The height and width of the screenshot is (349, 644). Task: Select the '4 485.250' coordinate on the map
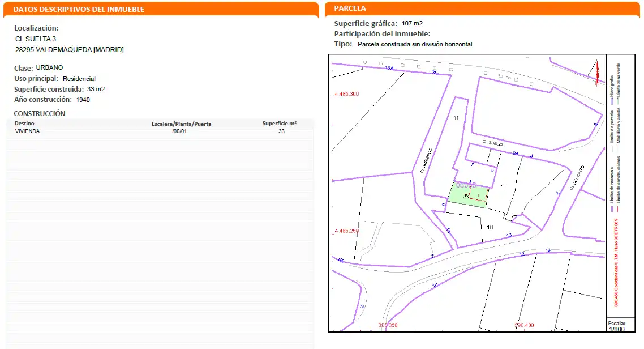pos(346,231)
